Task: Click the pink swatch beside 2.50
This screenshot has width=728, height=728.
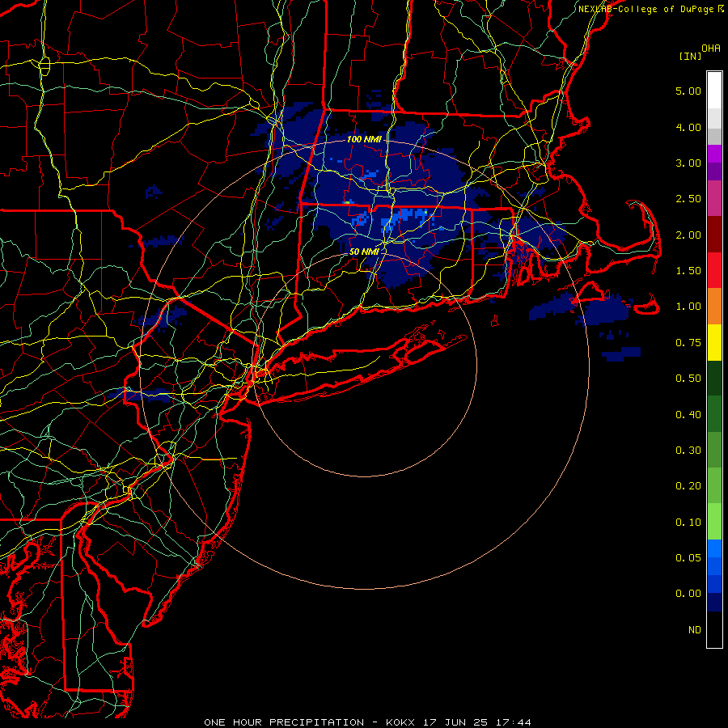Action: coord(714,198)
